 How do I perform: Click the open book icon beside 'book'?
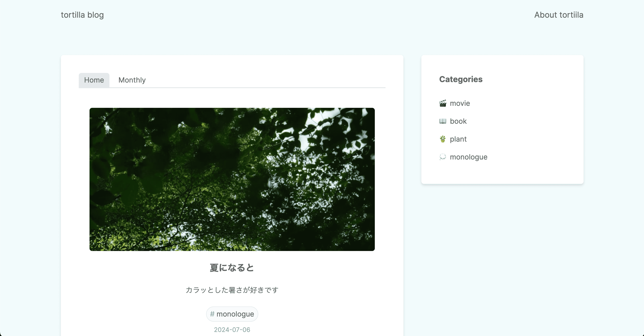(443, 121)
